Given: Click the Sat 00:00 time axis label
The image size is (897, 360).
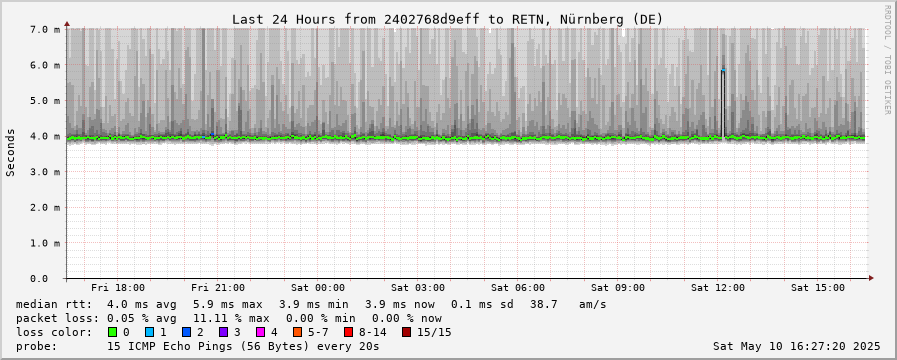Looking at the screenshot, I should tap(318, 287).
